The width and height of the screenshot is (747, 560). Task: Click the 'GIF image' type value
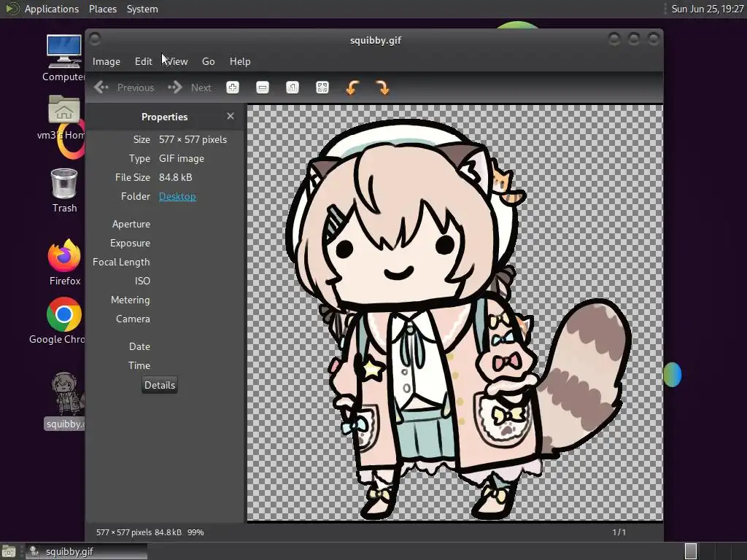pos(182,158)
